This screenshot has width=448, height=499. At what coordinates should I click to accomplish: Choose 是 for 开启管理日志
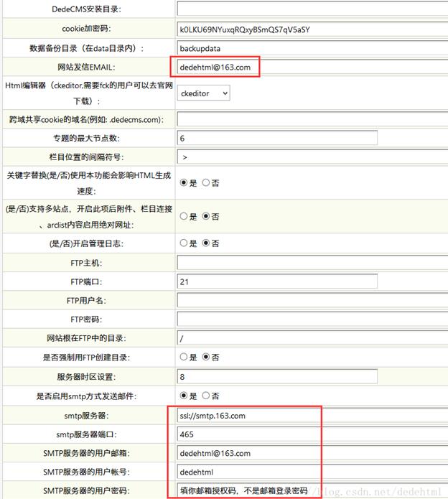tap(184, 243)
